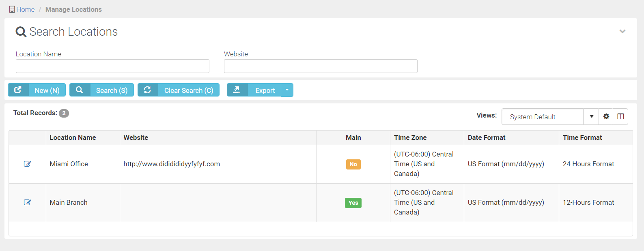Click the column chooser icon
This screenshot has height=251, width=644.
620,116
